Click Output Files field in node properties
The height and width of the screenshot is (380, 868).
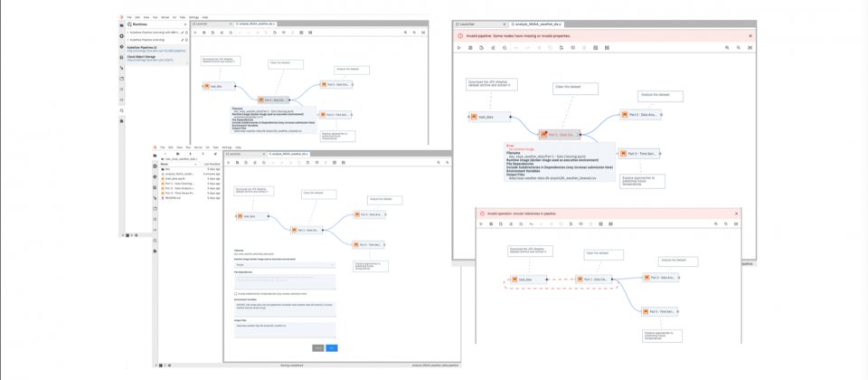point(285,330)
